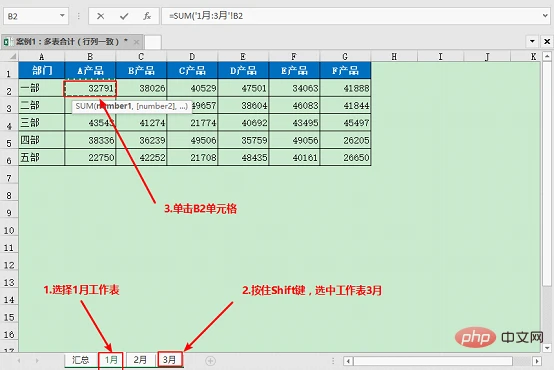Select the 3月 sheet tab
554x370 pixels.
click(170, 360)
